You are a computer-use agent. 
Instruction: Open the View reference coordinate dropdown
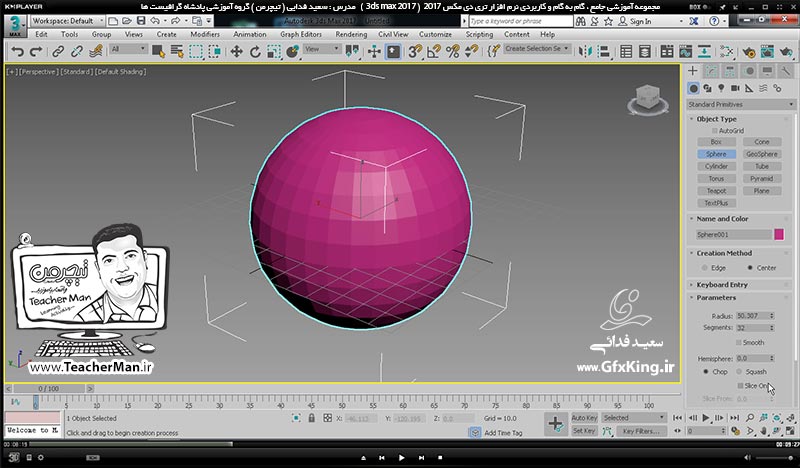coord(322,49)
